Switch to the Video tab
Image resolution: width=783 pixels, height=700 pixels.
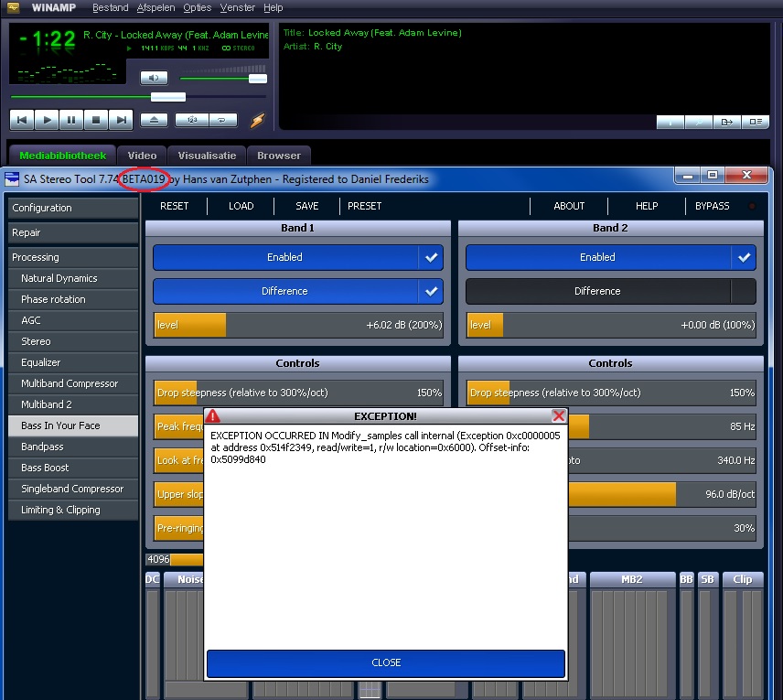coord(142,156)
